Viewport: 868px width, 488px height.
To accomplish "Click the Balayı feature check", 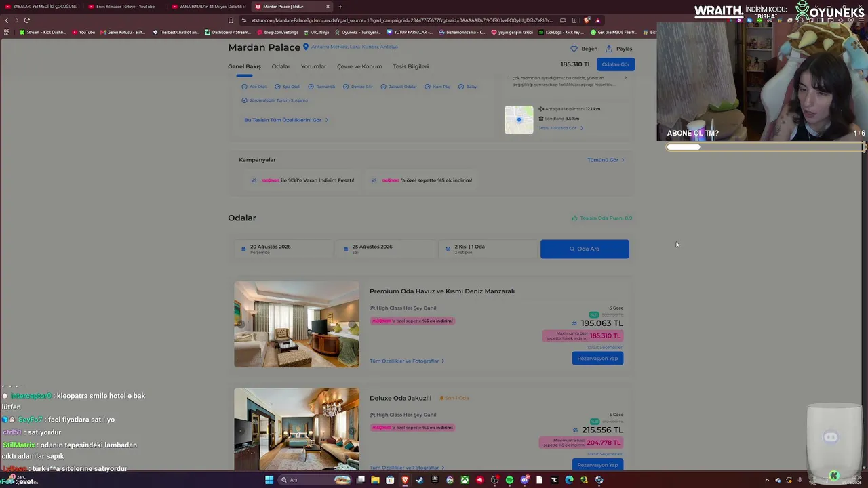I will point(461,87).
